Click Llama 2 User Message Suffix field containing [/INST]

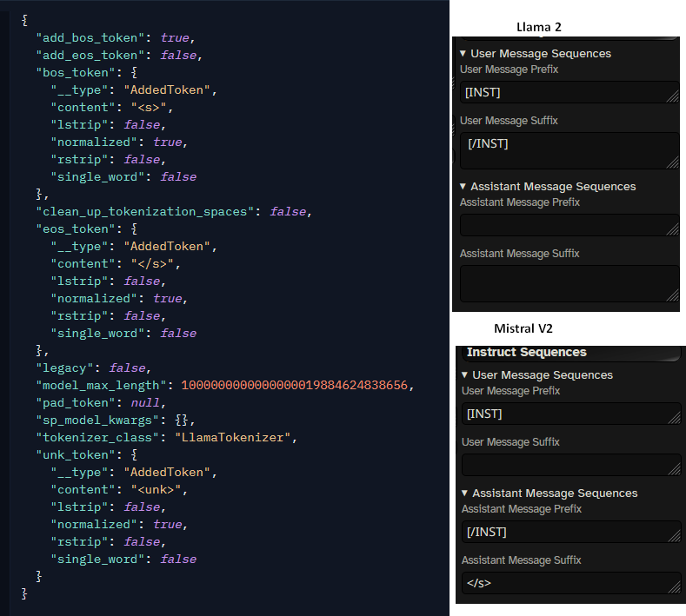coord(569,151)
